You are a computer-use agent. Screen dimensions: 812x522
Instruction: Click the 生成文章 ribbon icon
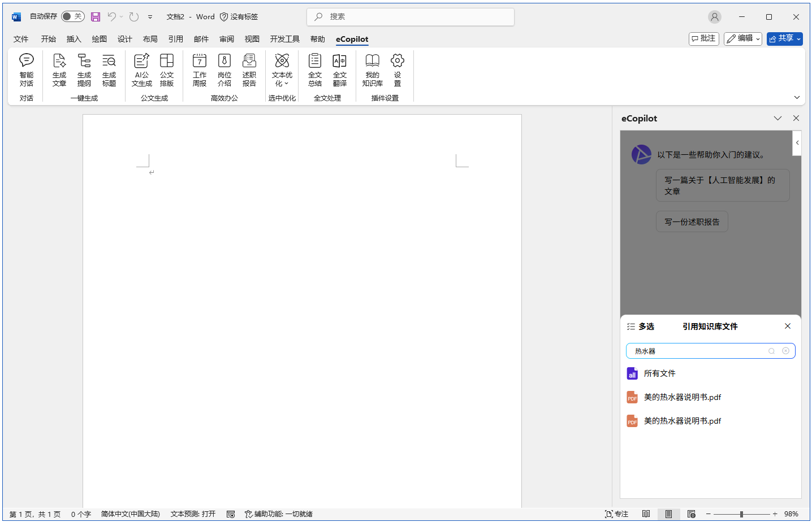click(59, 69)
